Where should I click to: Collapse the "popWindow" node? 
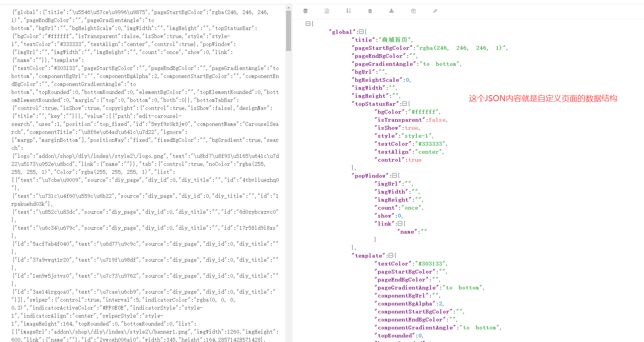click(394, 175)
